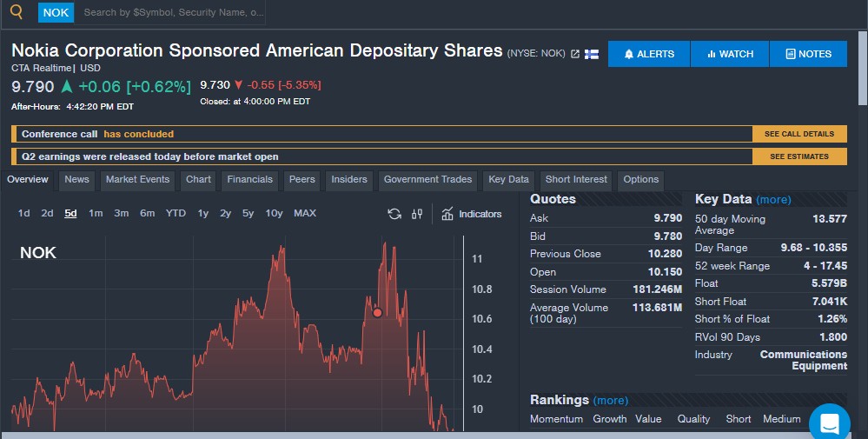Viewport: 868px width, 439px height.
Task: Select the YTD chart range
Action: (x=176, y=213)
